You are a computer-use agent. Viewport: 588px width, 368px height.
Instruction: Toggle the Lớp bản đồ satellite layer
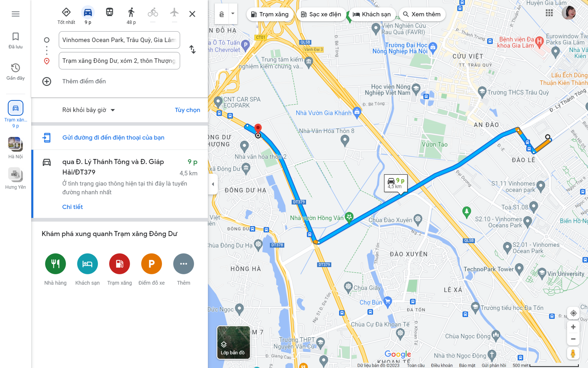pyautogui.click(x=233, y=343)
